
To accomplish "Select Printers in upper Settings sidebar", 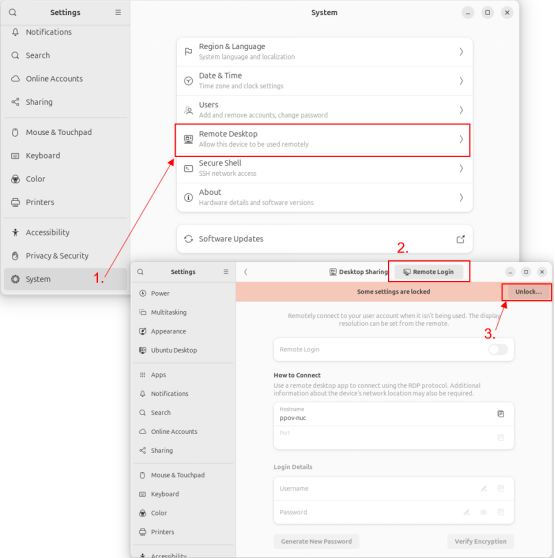I will tap(65, 202).
